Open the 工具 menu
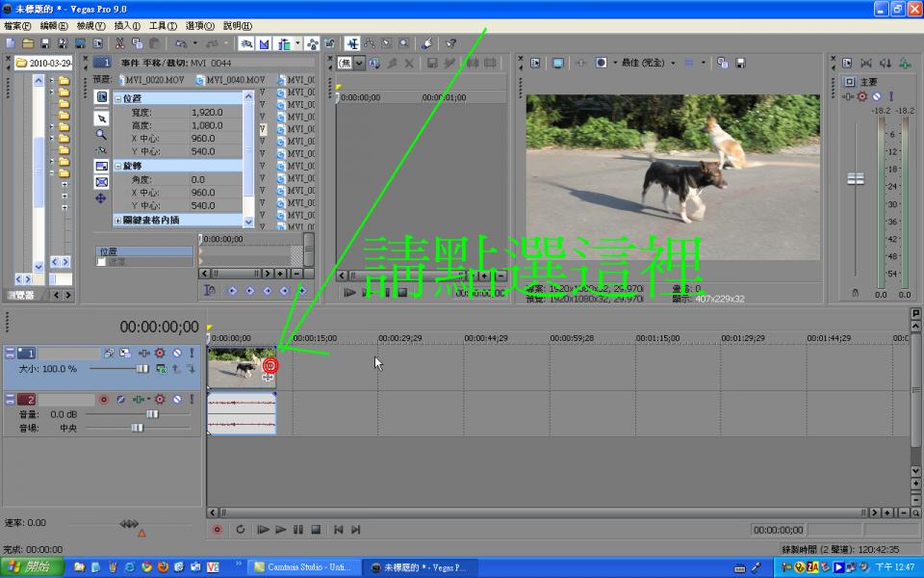 tap(163, 26)
